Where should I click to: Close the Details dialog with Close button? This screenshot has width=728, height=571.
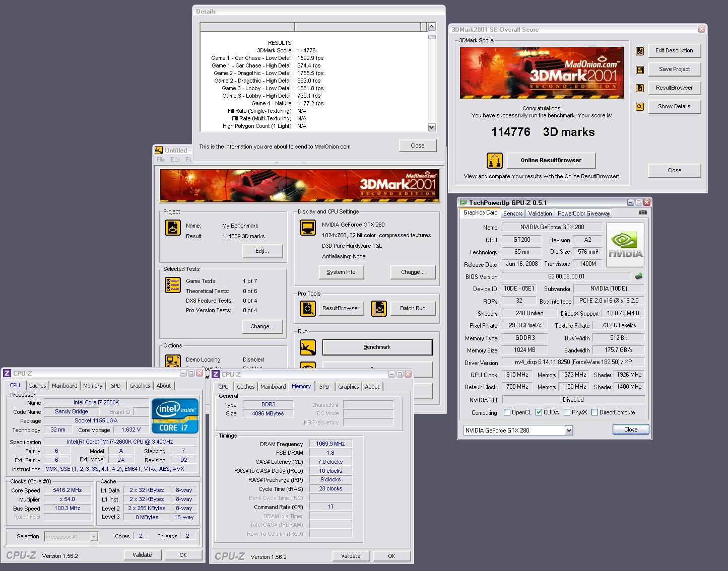[x=417, y=146]
